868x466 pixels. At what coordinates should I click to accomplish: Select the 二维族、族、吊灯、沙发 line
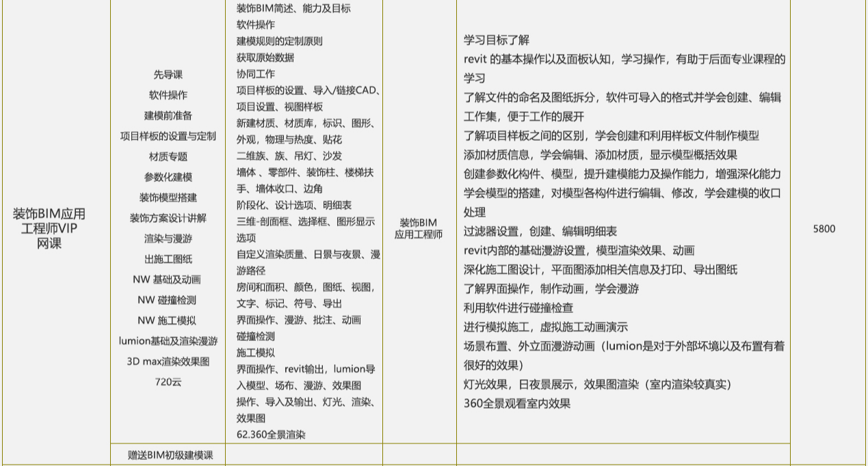click(x=289, y=156)
